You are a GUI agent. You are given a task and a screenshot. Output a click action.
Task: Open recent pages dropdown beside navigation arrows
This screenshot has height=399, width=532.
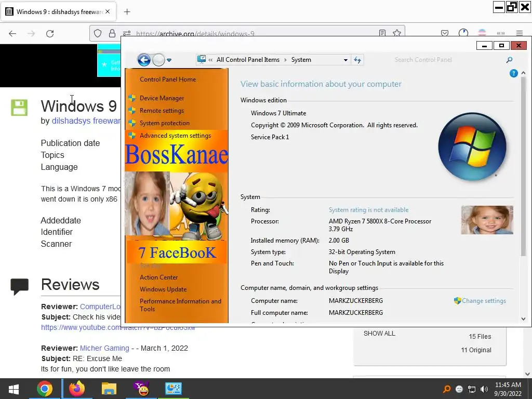tap(169, 60)
